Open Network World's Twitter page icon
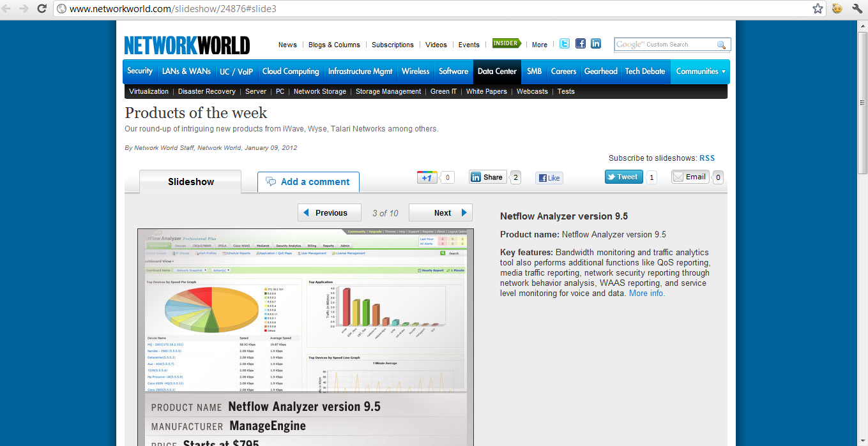868x446 pixels. [565, 43]
